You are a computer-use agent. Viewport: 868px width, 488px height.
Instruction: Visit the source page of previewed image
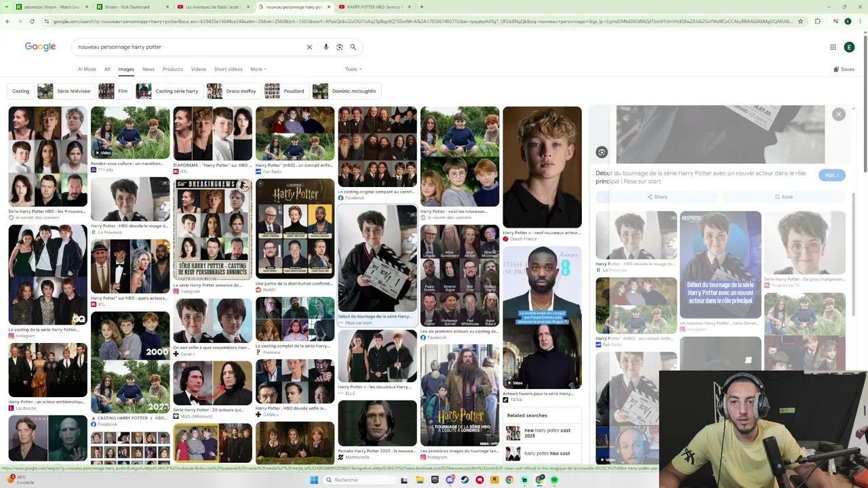coord(831,175)
